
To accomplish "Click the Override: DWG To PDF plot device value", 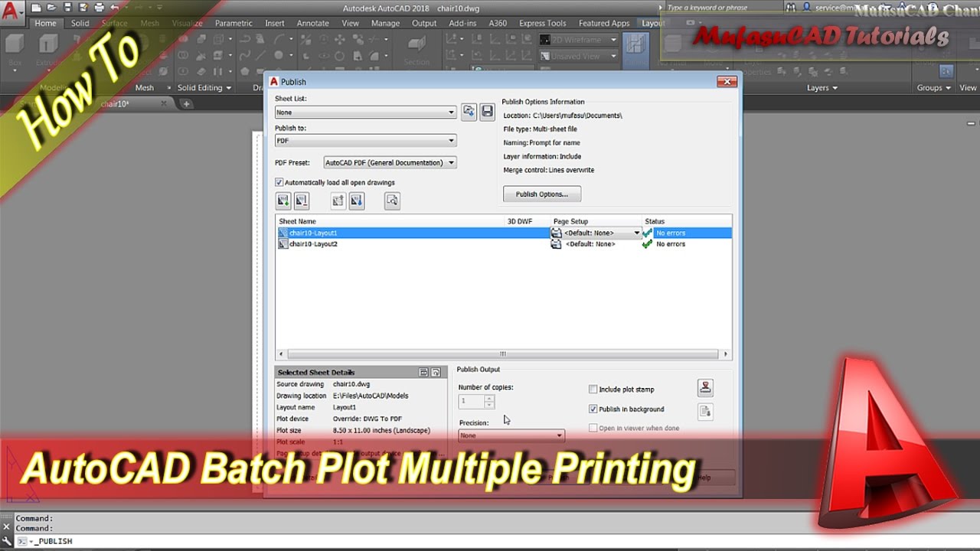I will pos(367,419).
